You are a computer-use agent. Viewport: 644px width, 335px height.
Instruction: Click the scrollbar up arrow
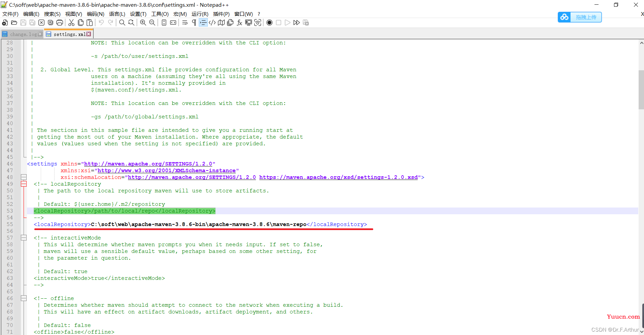[x=641, y=43]
